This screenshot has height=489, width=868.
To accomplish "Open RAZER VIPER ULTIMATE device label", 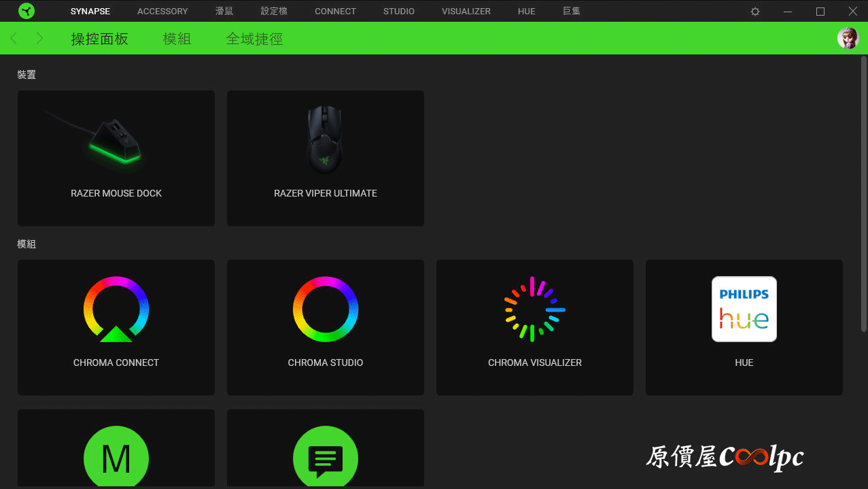I will click(x=326, y=193).
